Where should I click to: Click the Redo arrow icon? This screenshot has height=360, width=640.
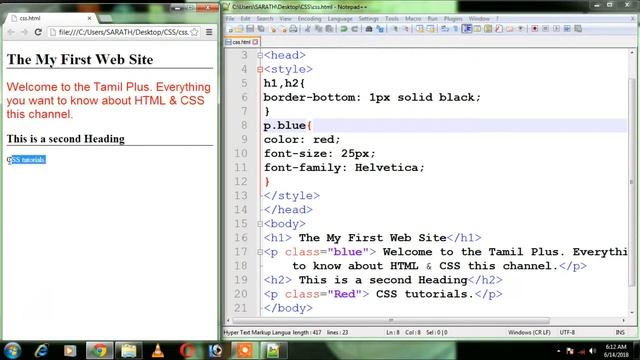354,29
